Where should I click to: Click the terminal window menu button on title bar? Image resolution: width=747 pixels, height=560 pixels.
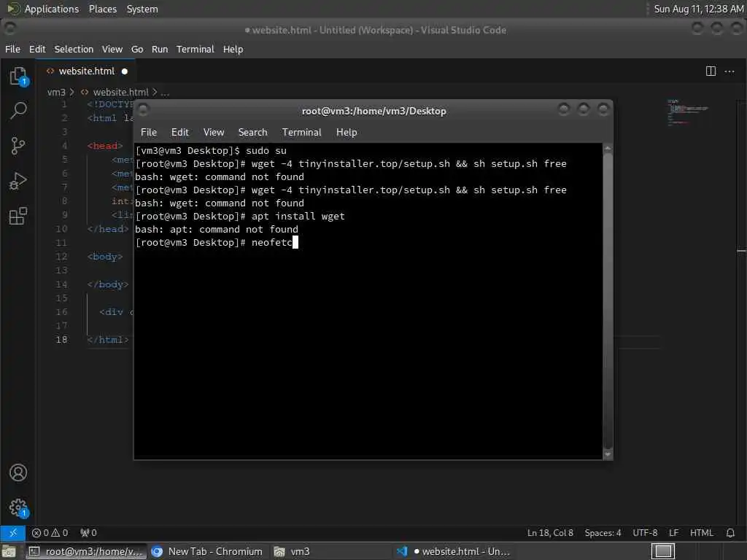pyautogui.click(x=144, y=111)
